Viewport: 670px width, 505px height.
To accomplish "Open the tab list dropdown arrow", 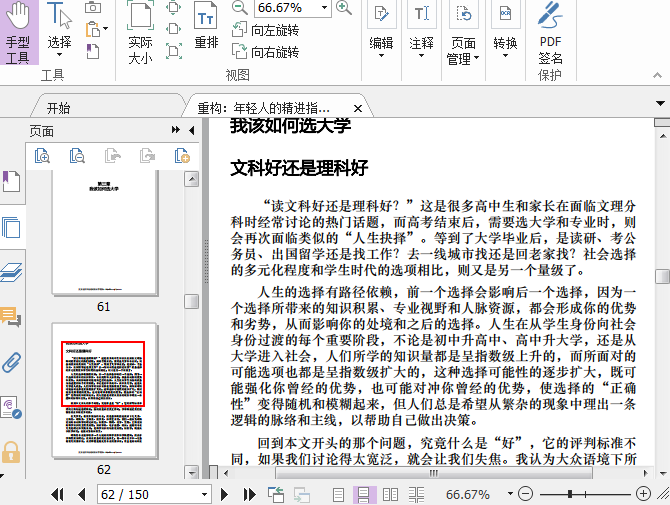I will (661, 103).
